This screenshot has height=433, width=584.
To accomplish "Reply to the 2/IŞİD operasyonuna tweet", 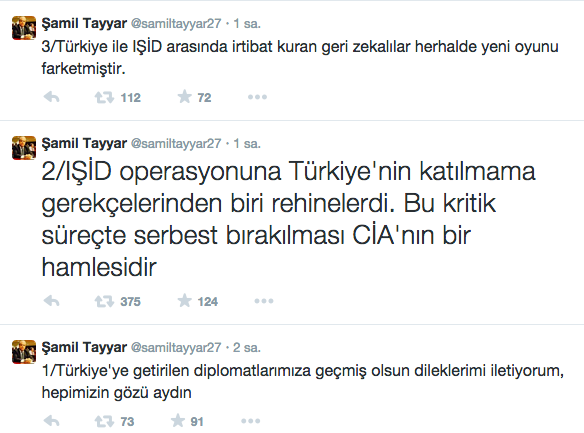I will tap(51, 301).
